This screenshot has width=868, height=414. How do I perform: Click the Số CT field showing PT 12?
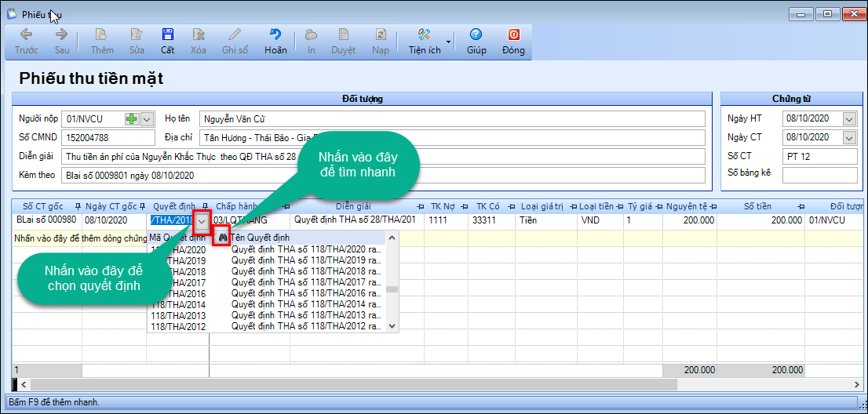(x=820, y=156)
